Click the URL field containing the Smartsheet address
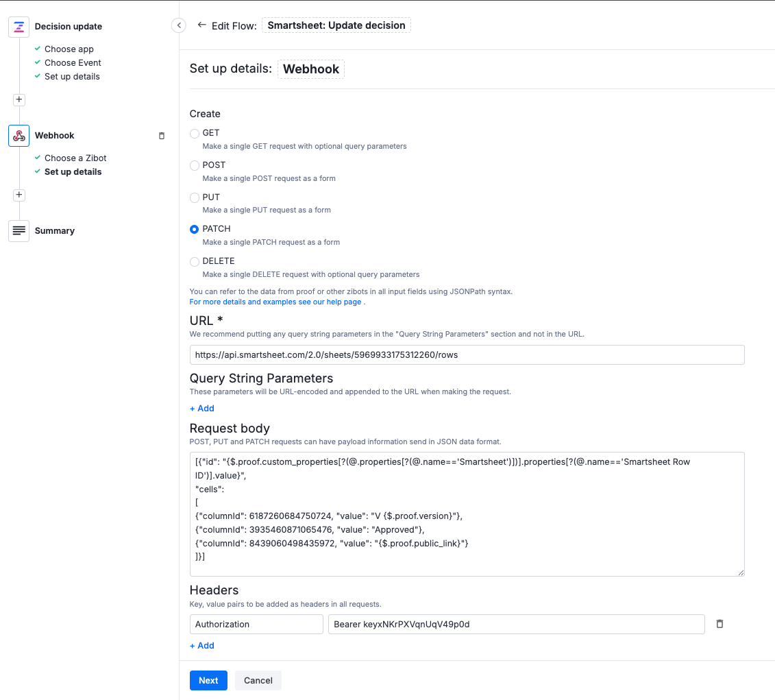The width and height of the screenshot is (775, 700). point(467,354)
